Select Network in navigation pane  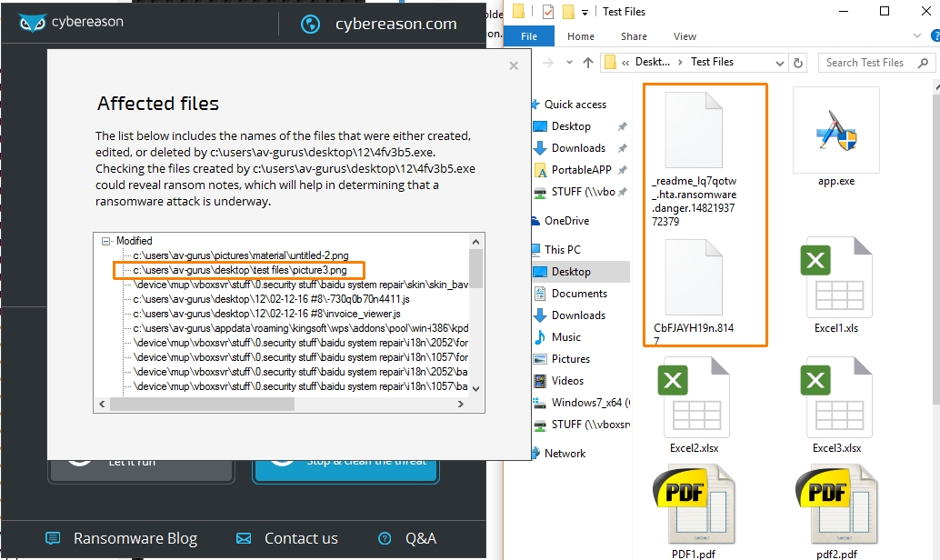tap(565, 454)
